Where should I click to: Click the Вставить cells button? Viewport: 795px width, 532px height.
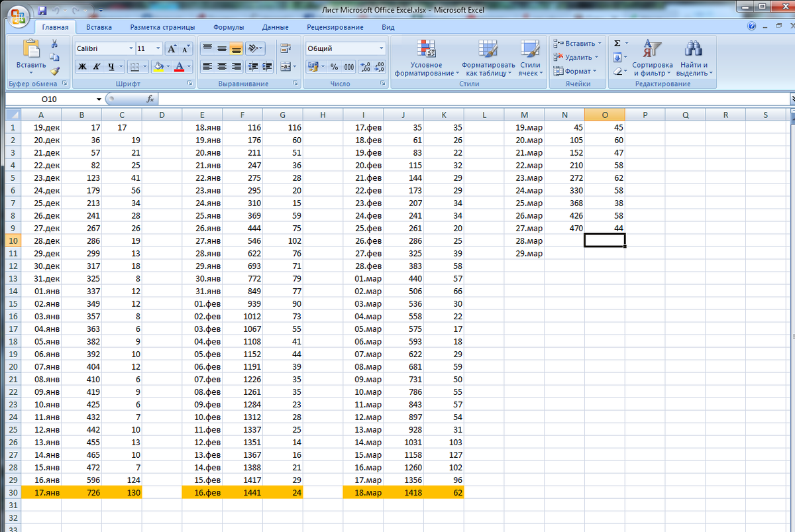[577, 43]
